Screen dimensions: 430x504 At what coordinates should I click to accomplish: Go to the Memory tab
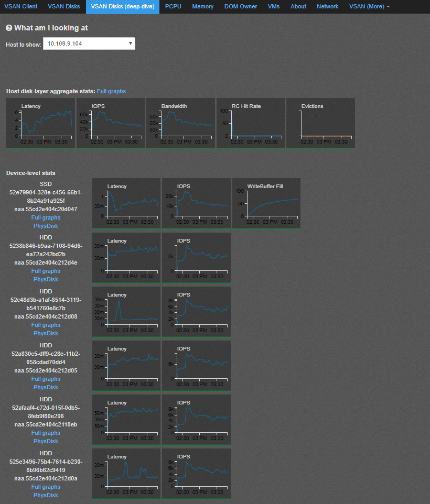coord(202,6)
